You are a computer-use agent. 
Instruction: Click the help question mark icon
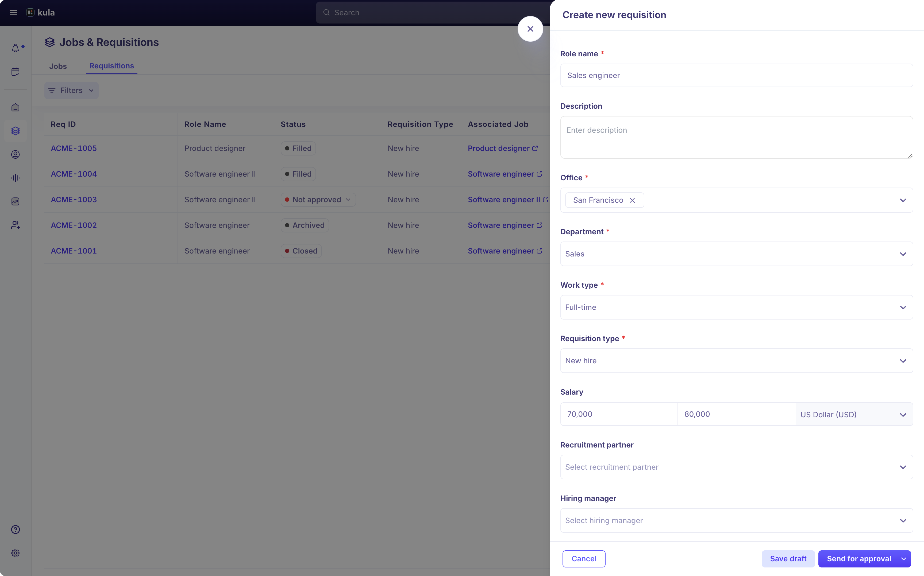[16, 529]
